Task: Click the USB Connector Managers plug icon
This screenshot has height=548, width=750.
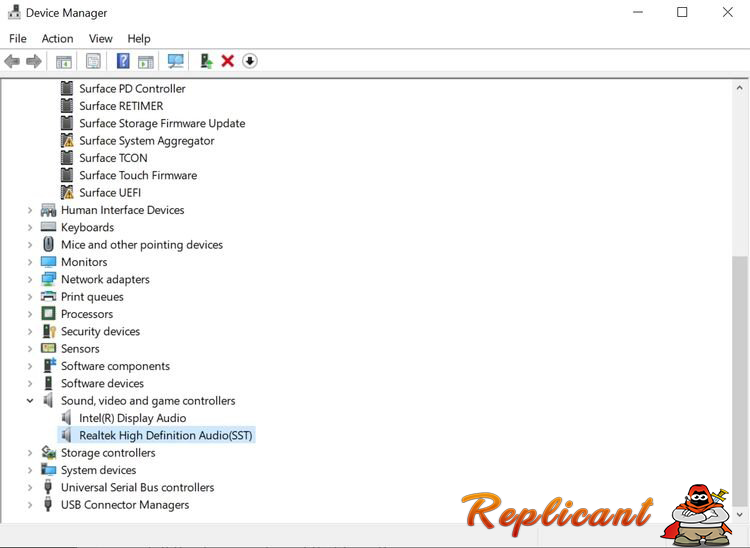Action: [48, 504]
